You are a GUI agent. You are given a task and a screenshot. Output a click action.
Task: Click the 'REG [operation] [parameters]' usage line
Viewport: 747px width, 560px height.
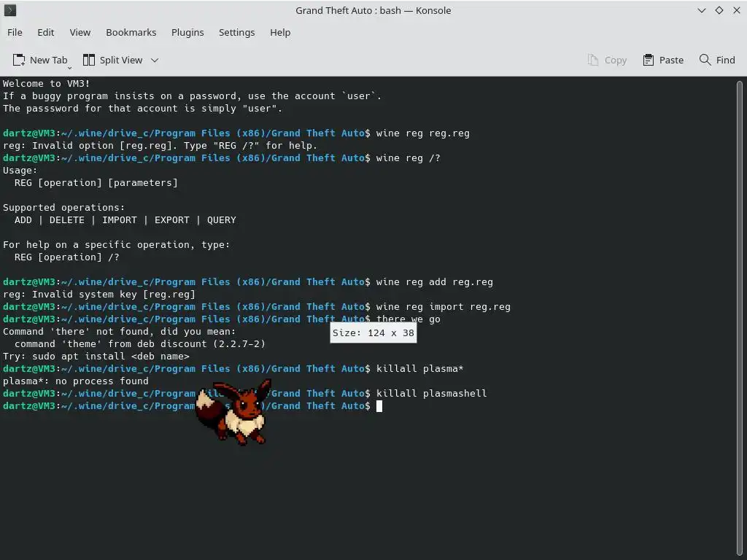[x=96, y=183]
